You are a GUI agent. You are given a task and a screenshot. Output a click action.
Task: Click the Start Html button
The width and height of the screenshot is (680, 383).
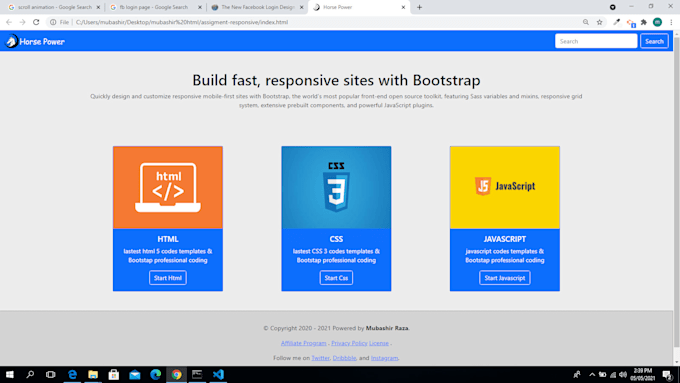point(168,278)
